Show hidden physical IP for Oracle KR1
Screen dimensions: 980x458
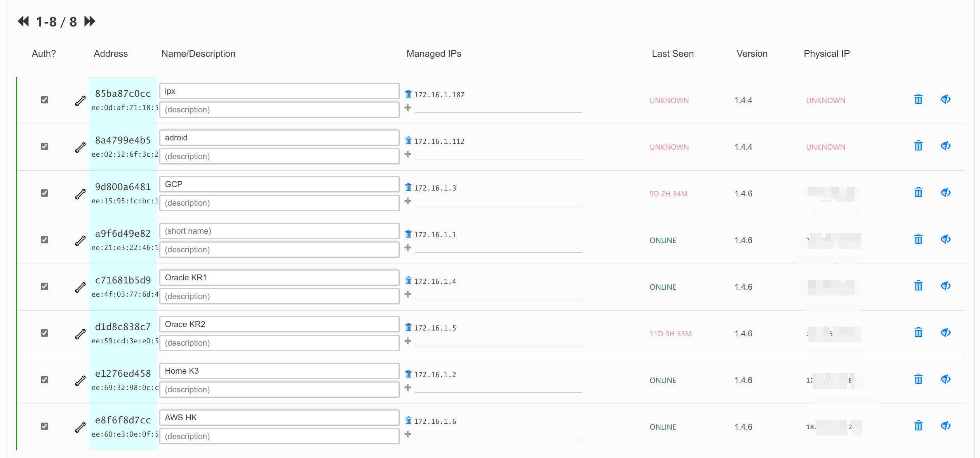point(945,286)
